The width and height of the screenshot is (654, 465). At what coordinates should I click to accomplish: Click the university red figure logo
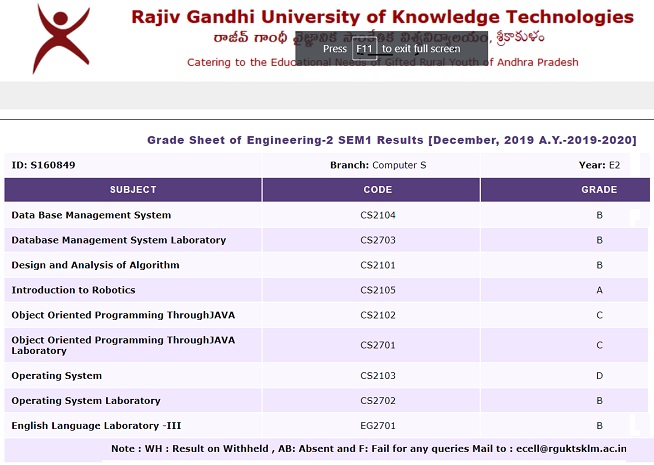tap(61, 39)
